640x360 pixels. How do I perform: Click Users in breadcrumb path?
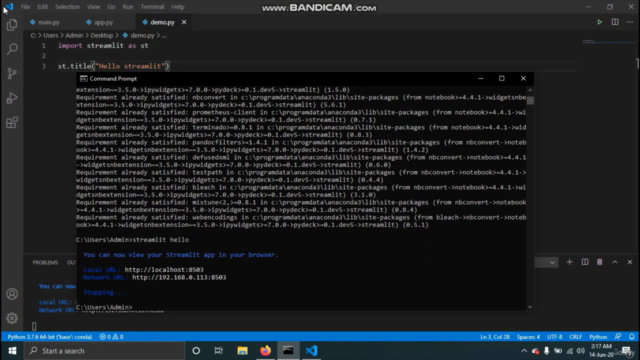point(51,36)
